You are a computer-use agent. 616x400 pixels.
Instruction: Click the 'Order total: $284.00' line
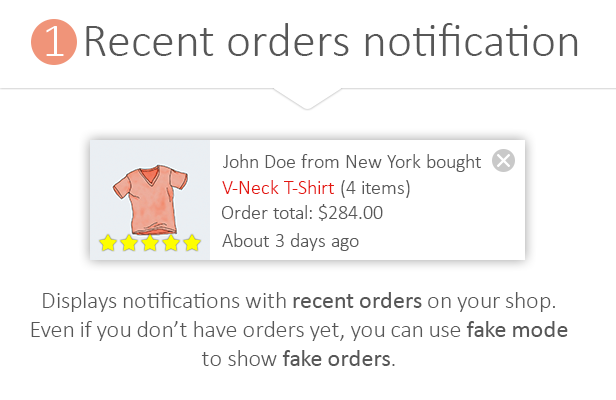pos(302,213)
